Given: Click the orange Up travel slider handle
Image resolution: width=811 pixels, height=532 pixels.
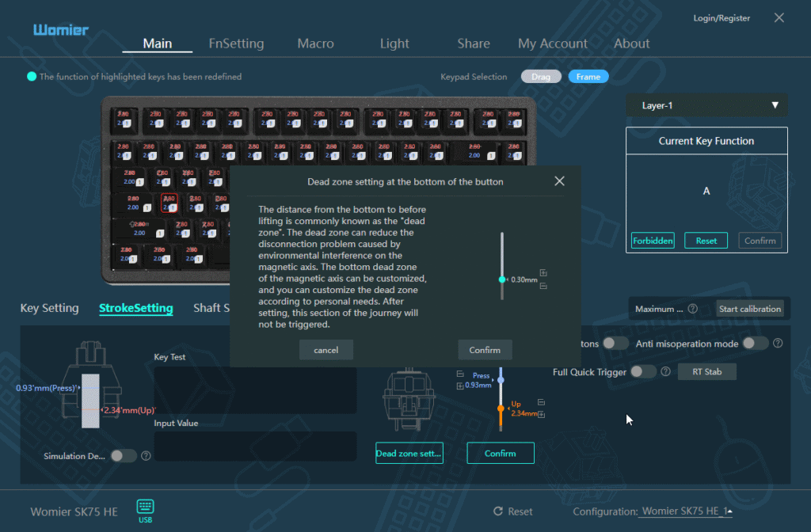Looking at the screenshot, I should tap(501, 408).
